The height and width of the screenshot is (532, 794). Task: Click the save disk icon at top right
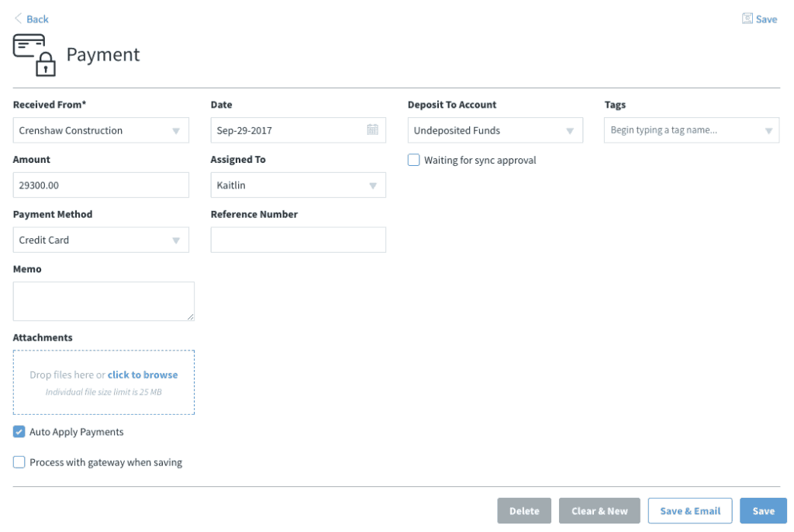[747, 19]
